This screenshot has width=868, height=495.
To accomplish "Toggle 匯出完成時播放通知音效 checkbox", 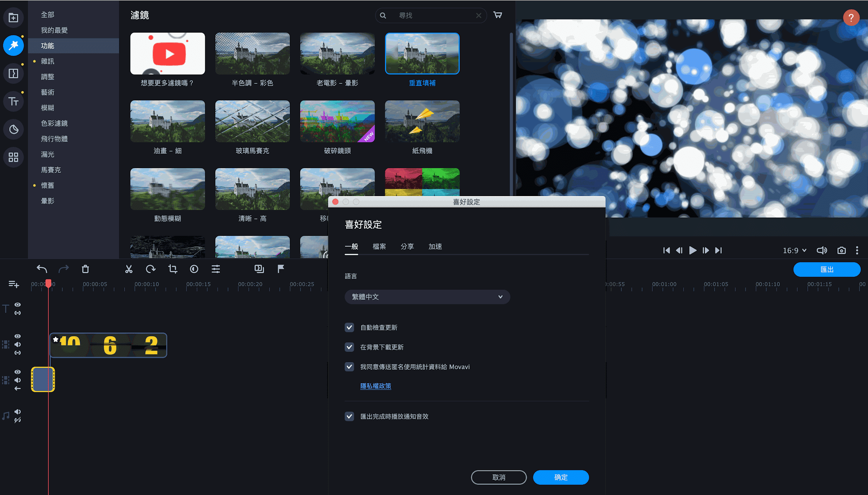I will click(349, 416).
